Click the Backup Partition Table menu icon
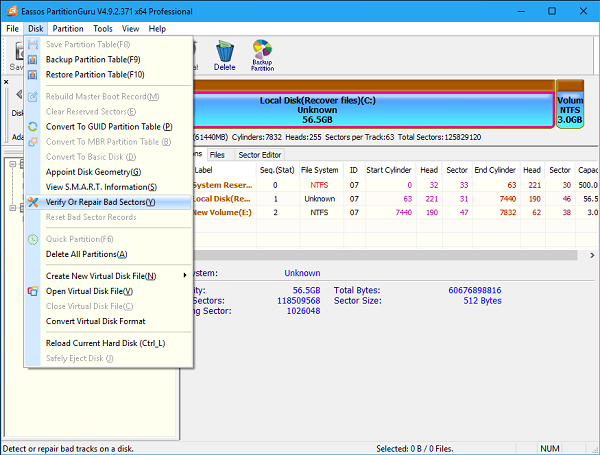600x455 pixels. pyautogui.click(x=34, y=60)
